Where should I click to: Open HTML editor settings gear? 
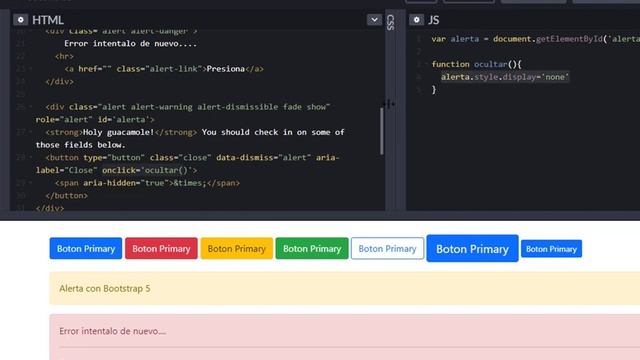[x=20, y=20]
